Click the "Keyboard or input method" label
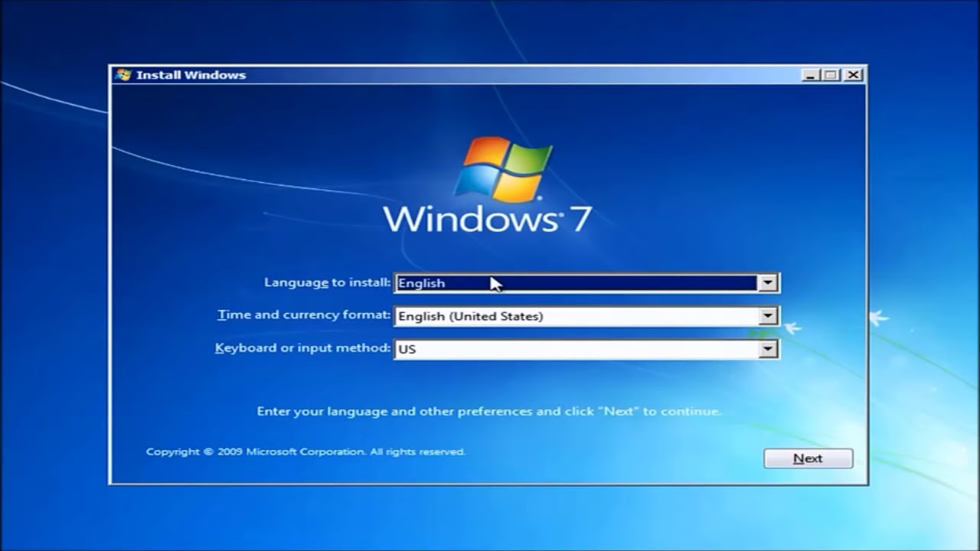 click(x=302, y=348)
